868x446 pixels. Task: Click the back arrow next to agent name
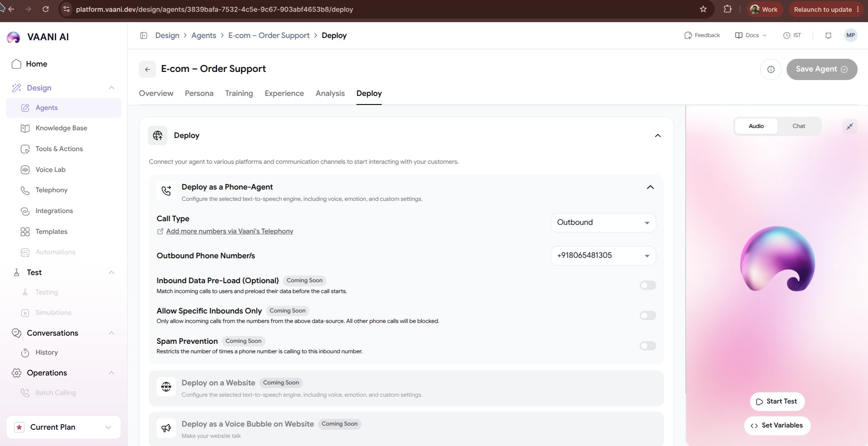[x=147, y=69]
